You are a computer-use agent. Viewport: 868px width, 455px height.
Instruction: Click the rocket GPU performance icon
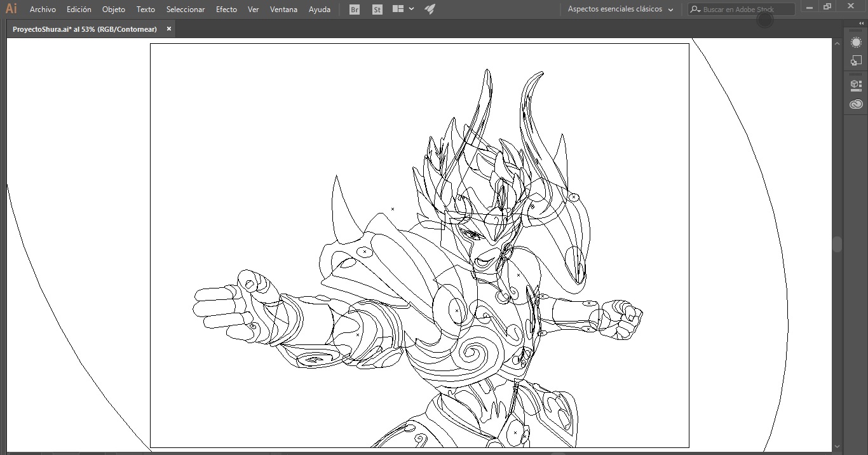point(430,9)
